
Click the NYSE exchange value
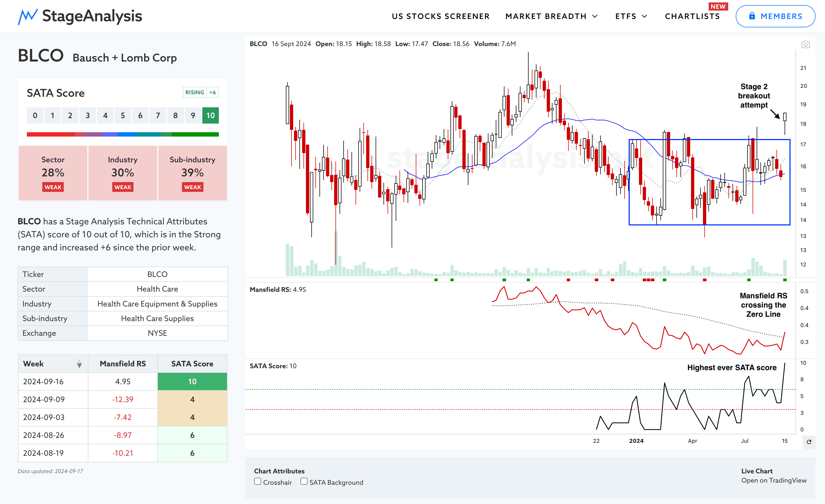pyautogui.click(x=157, y=333)
